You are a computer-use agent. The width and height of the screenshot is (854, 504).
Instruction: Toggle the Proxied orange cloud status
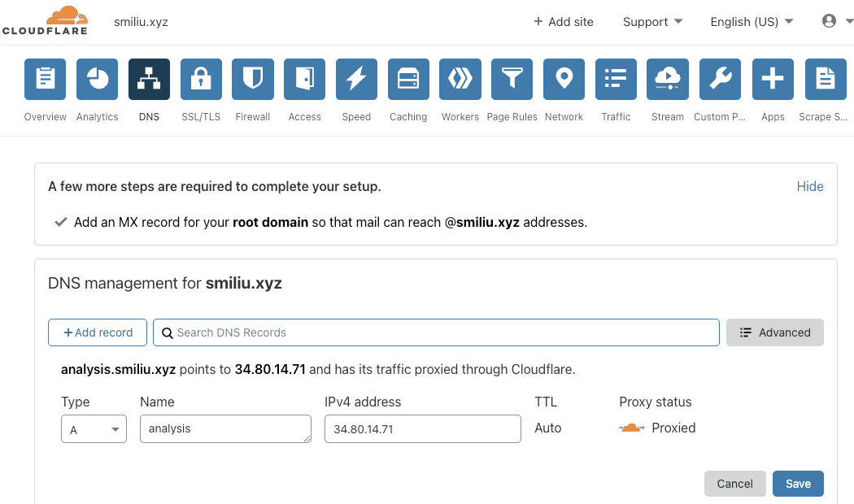tap(632, 428)
